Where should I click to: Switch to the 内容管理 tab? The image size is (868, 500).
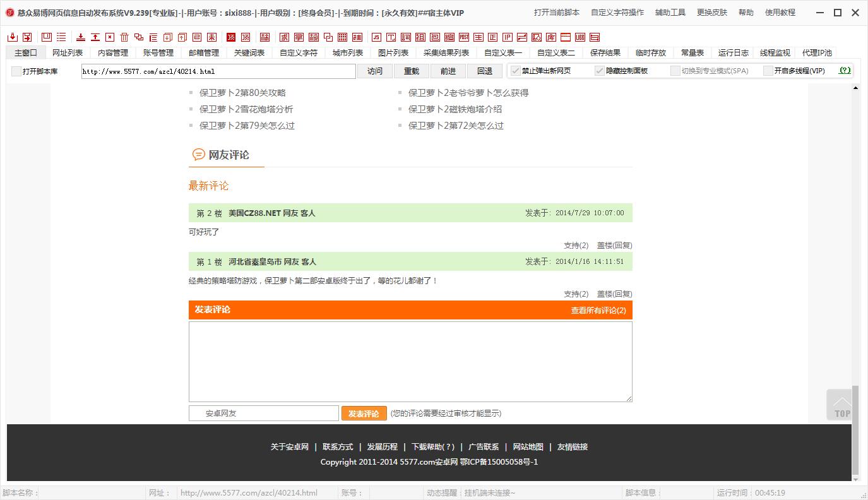pos(113,53)
